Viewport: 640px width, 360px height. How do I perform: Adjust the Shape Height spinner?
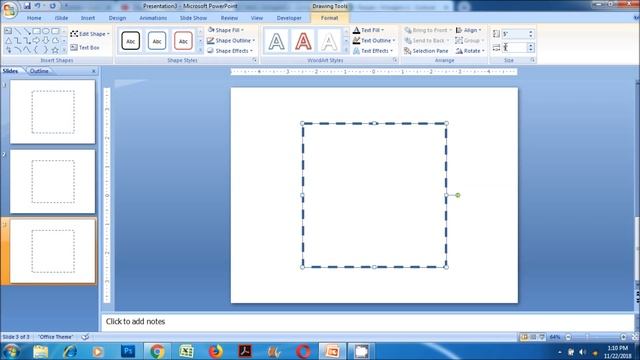point(531,34)
